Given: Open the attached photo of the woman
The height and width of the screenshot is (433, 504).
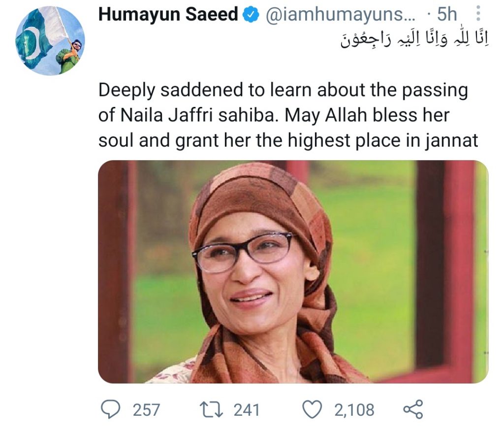Looking at the screenshot, I should 293,271.
